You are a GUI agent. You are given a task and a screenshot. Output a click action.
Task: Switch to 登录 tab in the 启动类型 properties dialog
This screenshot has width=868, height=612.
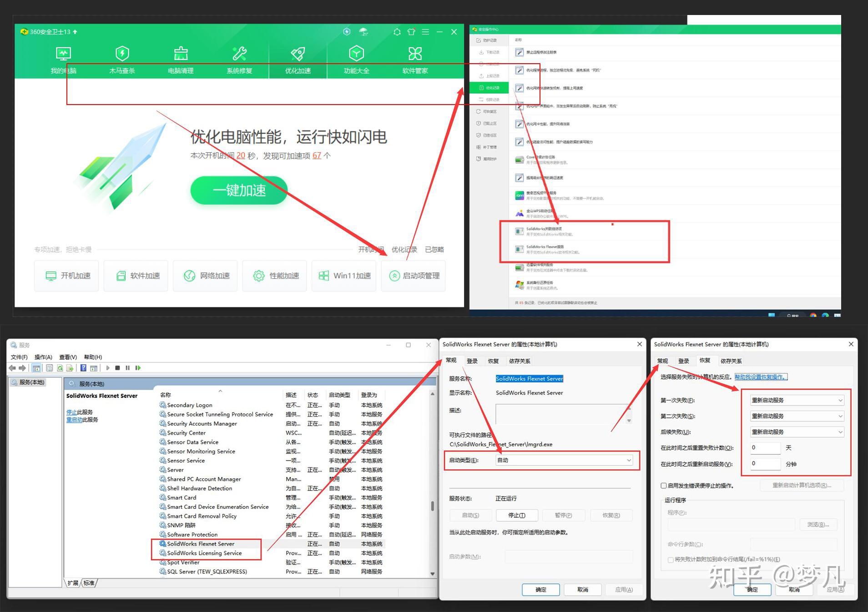click(472, 361)
